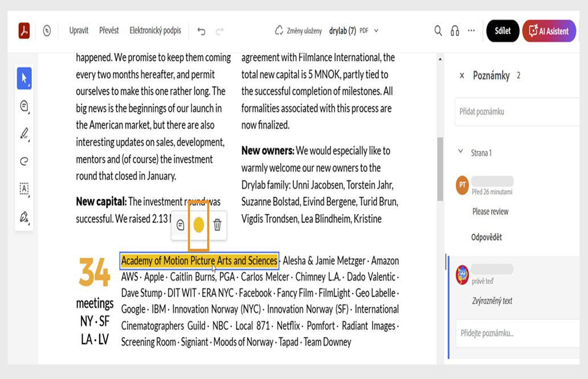Open the Převést menu
Screen dimensions: 588x379
click(109, 31)
